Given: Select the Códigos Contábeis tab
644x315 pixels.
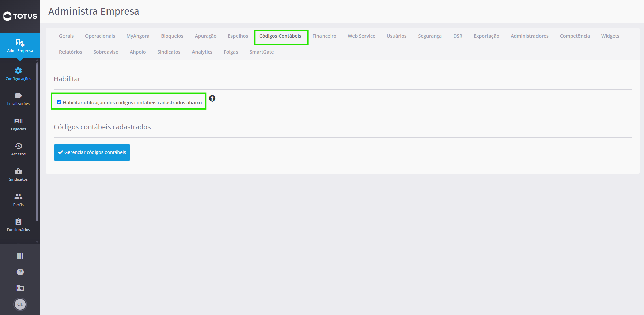Looking at the screenshot, I should coord(280,36).
